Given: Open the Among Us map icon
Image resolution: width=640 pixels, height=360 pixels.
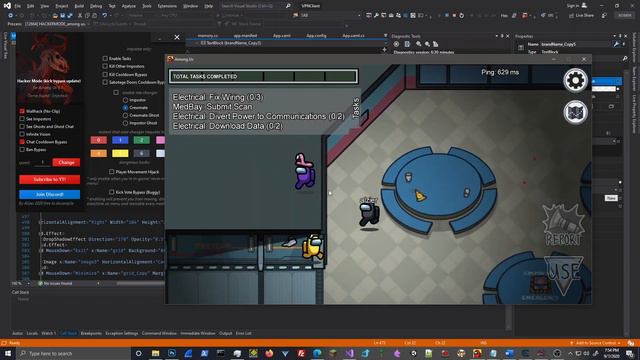Looking at the screenshot, I should click(x=576, y=112).
